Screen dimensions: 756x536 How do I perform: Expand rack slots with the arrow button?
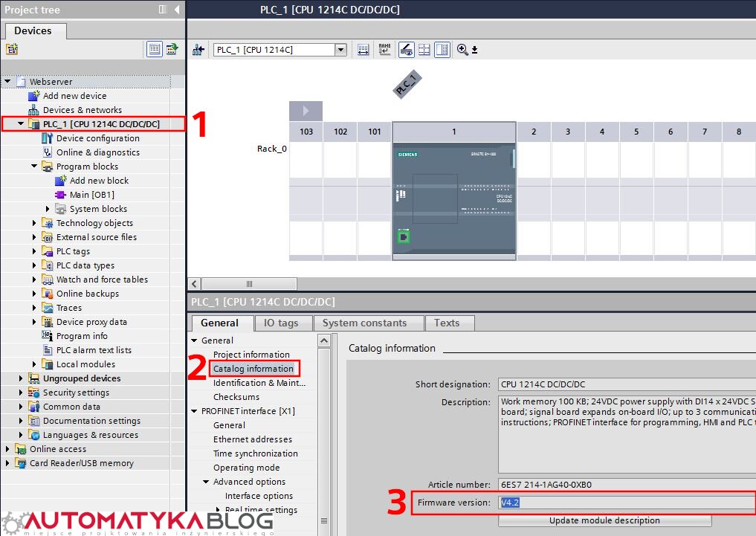coord(306,111)
